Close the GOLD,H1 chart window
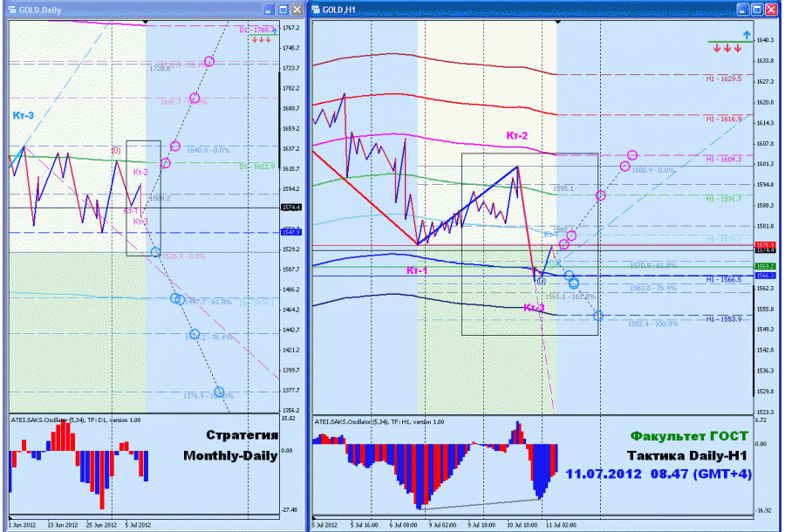Screen dimensions: 785x532 point(771,10)
